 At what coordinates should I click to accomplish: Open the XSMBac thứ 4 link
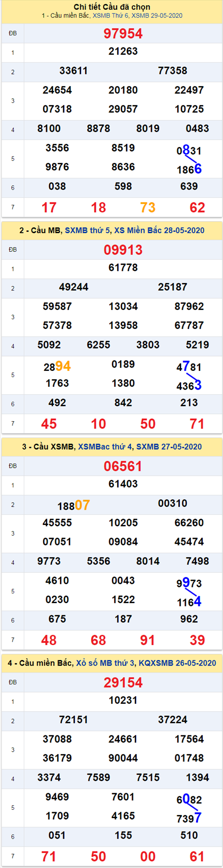(105, 447)
